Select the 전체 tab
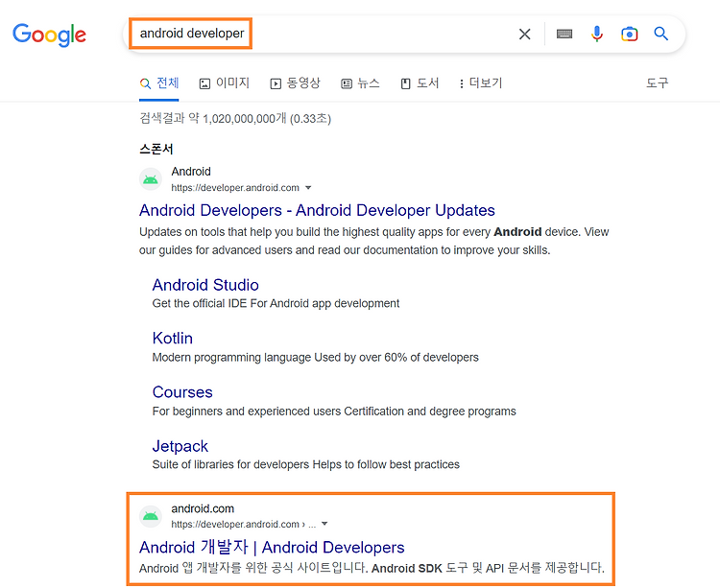This screenshot has height=588, width=720. pyautogui.click(x=159, y=83)
